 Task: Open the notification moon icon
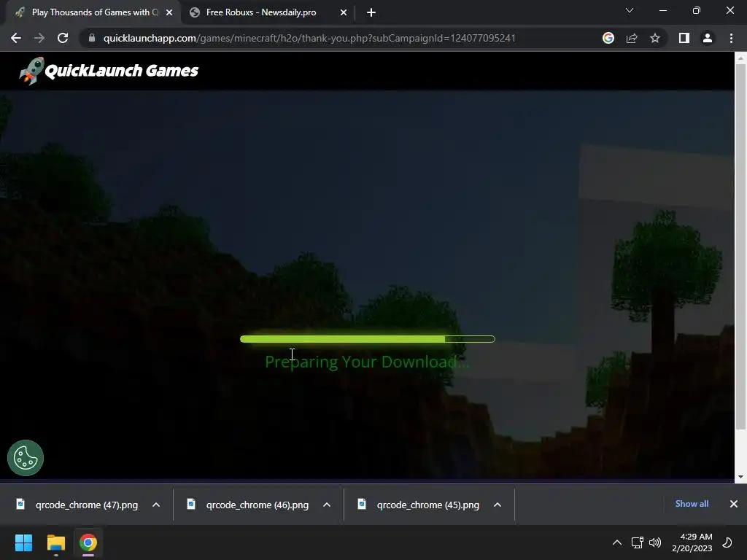click(x=727, y=542)
